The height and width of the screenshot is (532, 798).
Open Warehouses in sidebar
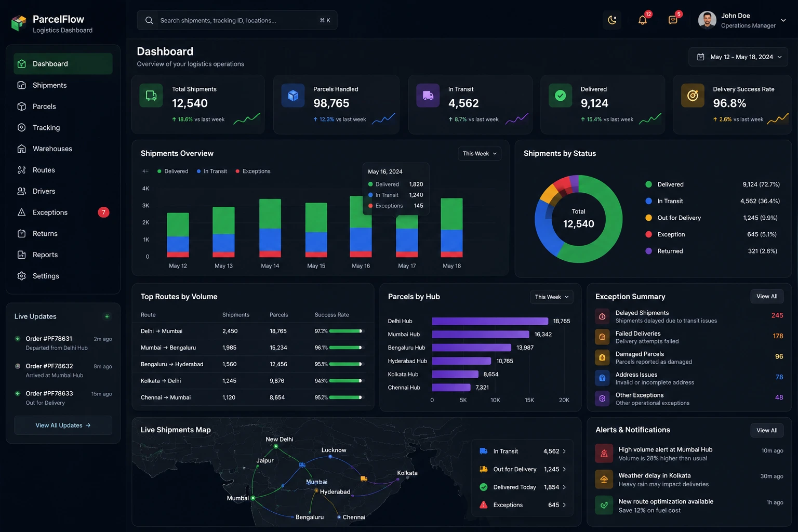coord(63,149)
